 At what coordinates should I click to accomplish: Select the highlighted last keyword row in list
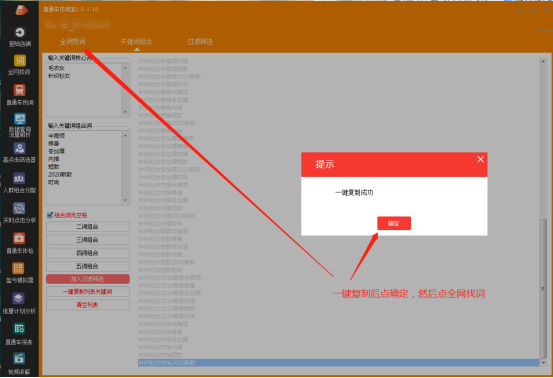(x=339, y=363)
